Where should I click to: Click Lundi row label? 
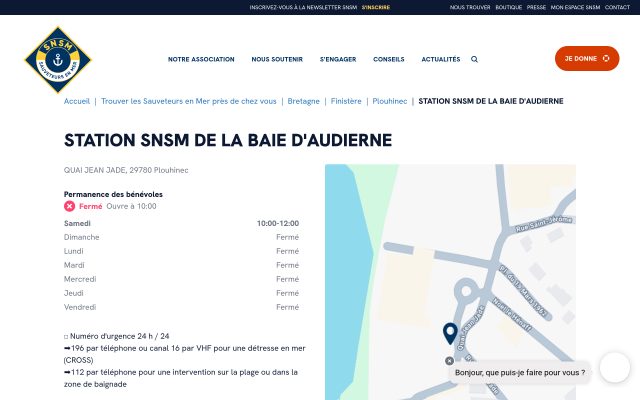point(73,251)
